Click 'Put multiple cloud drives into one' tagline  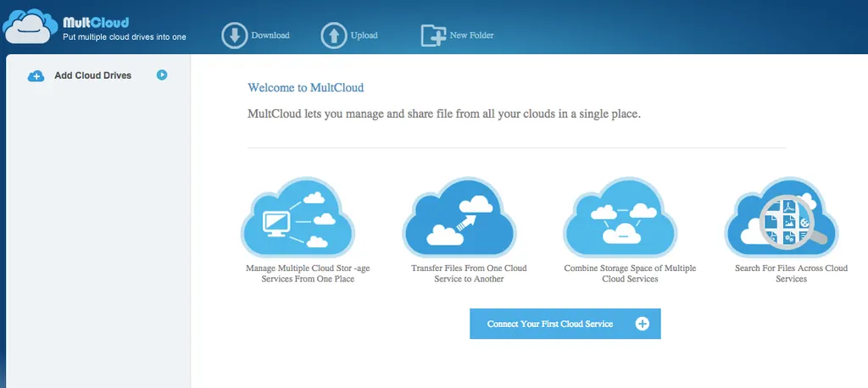coord(124,37)
